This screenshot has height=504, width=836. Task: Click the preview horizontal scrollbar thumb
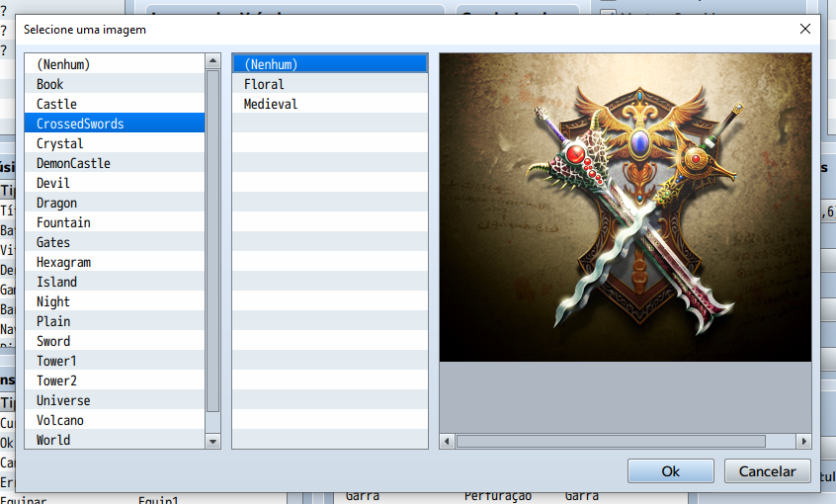pyautogui.click(x=611, y=441)
